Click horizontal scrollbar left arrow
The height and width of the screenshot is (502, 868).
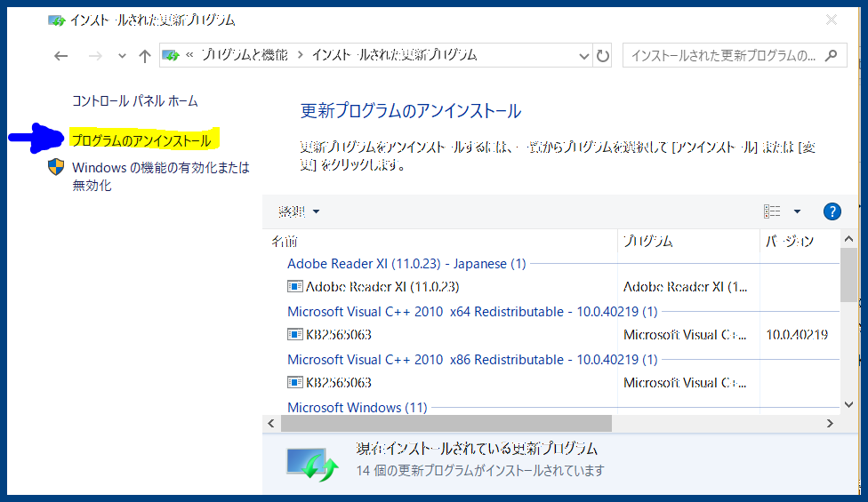tap(270, 424)
